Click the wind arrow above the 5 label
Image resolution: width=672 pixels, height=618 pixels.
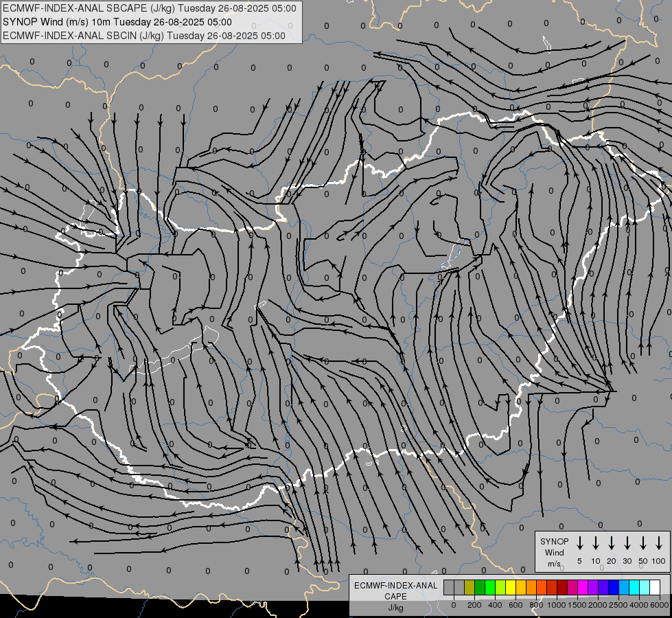579,543
